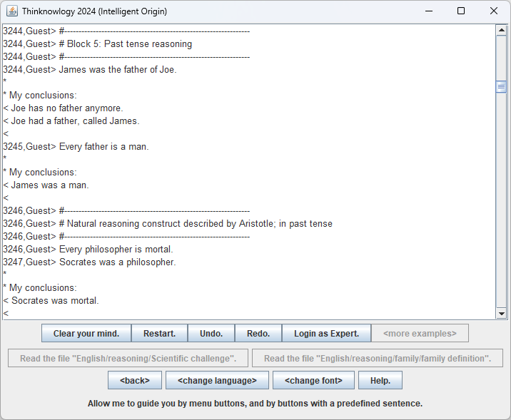Click the Java app icon in title bar

tap(12, 11)
